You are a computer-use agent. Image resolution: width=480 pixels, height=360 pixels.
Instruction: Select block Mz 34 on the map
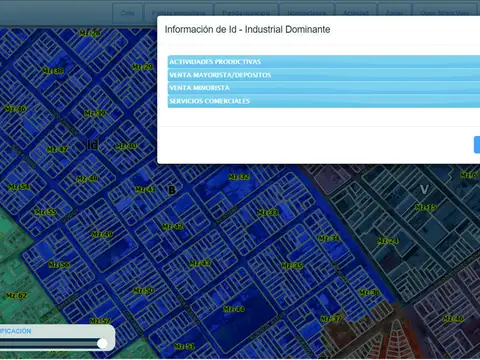point(329,238)
